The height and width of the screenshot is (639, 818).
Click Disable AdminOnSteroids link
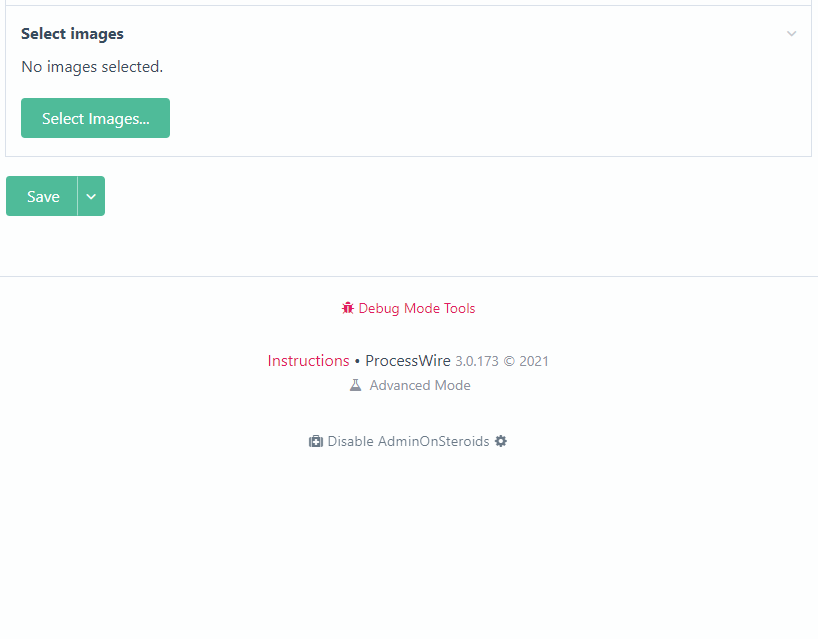[x=408, y=441]
